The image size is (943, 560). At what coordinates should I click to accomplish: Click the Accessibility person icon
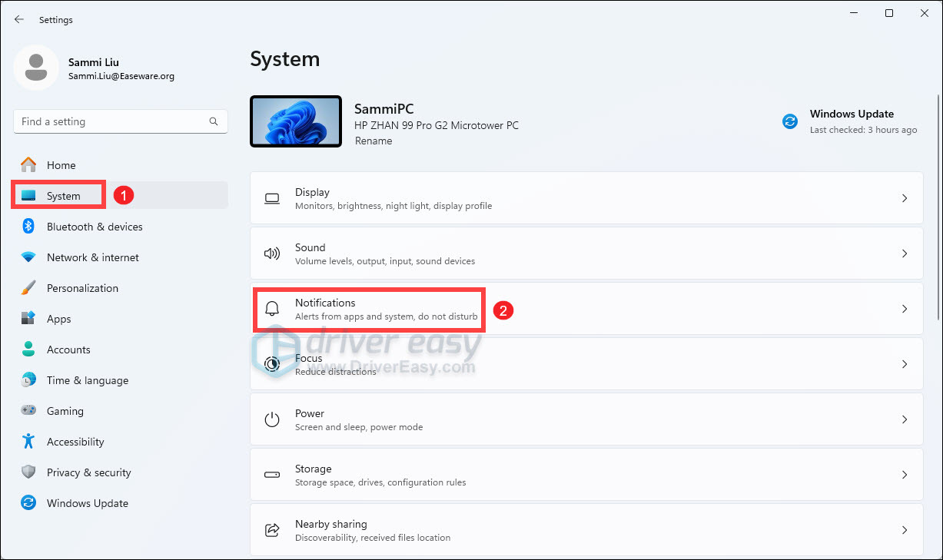[27, 442]
